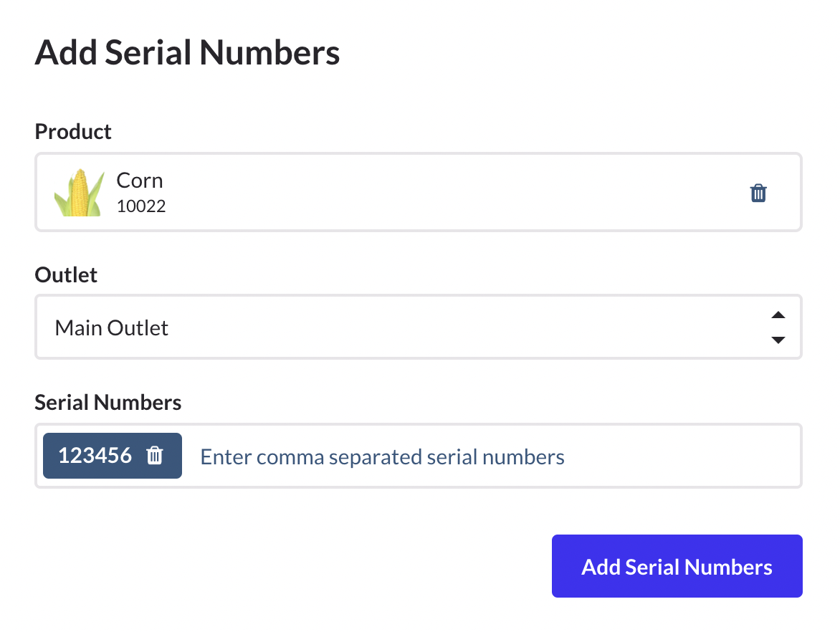Click the Add Serial Numbers page heading

coord(187,53)
